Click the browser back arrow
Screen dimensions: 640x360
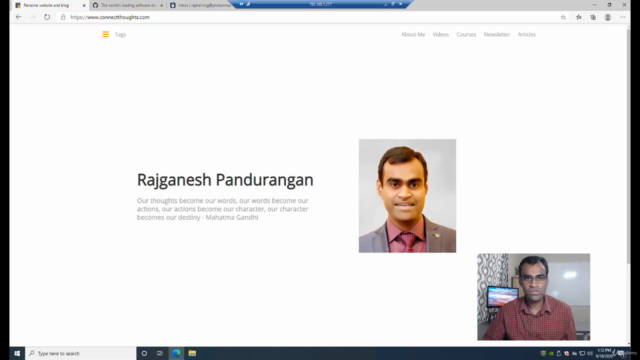(x=18, y=17)
